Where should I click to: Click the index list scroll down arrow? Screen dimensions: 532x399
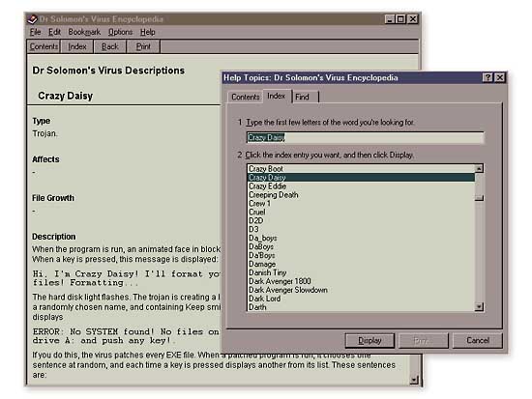coord(479,306)
